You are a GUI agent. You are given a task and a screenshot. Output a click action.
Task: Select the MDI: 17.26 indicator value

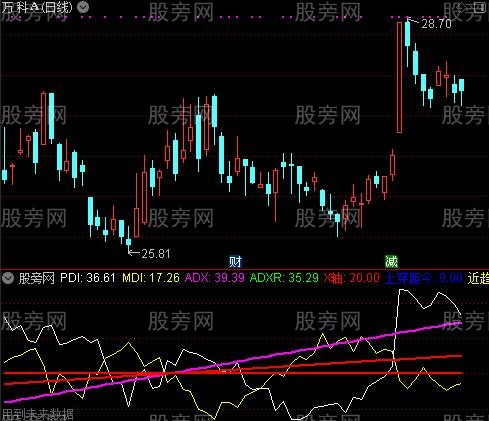151,278
